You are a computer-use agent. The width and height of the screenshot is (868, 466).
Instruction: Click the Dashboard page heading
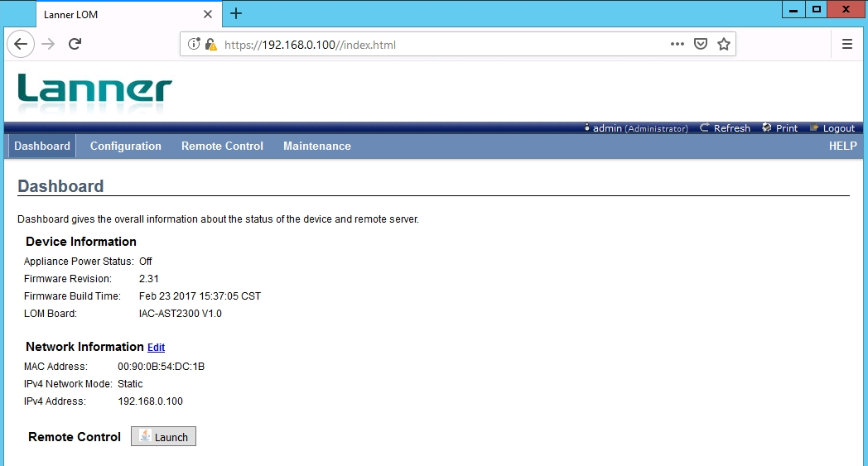click(61, 186)
